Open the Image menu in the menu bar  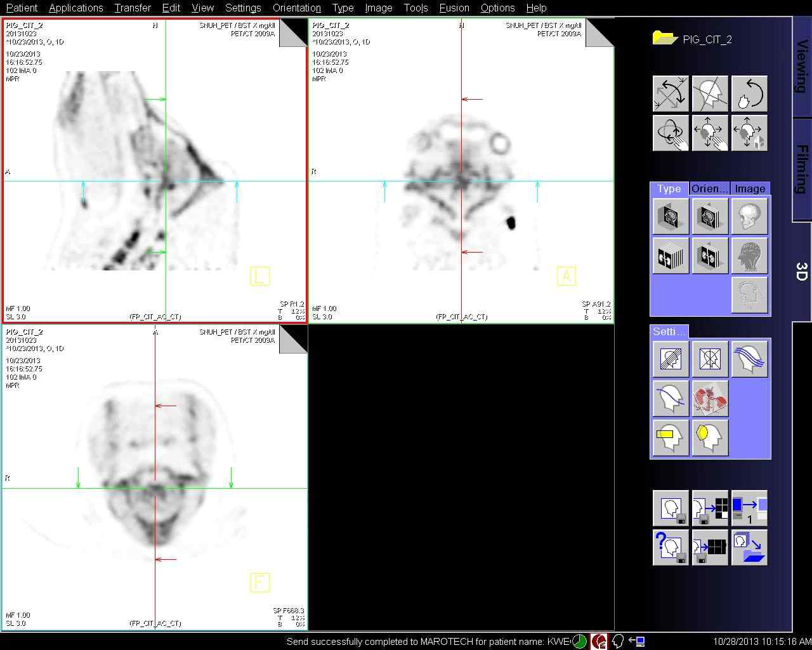pyautogui.click(x=379, y=8)
